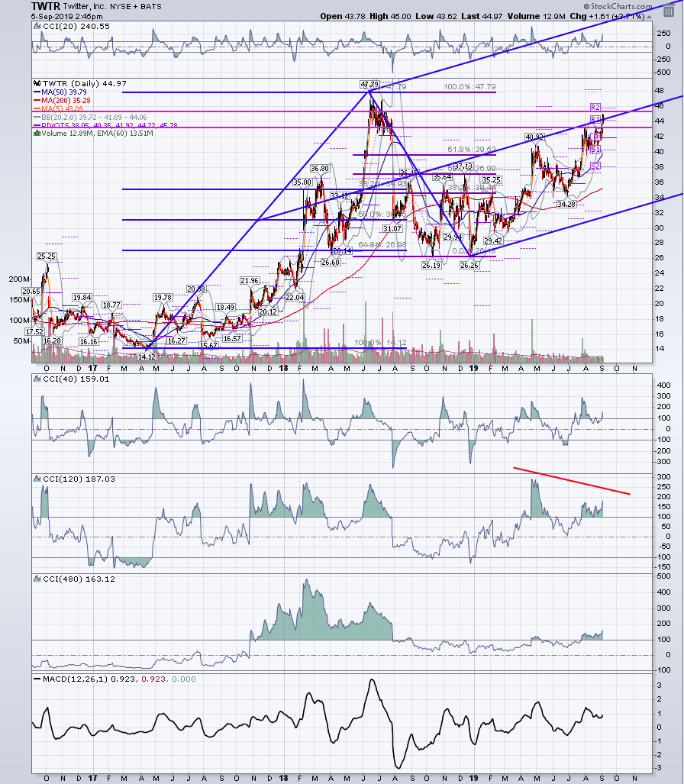
Task: Click the CCI(40) area-chart icon
Action: coord(37,379)
